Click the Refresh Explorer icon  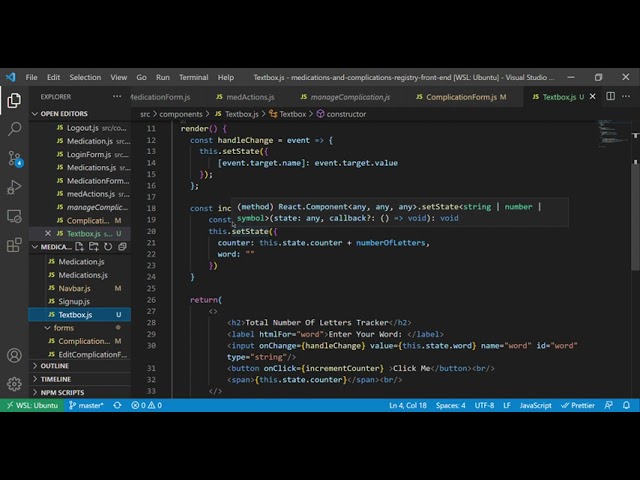[x=108, y=247]
